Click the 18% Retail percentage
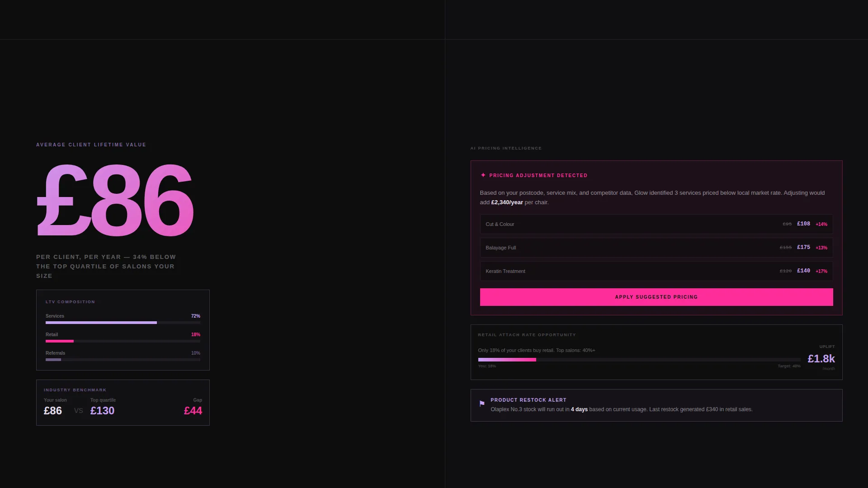This screenshot has width=868, height=488. coord(195,334)
